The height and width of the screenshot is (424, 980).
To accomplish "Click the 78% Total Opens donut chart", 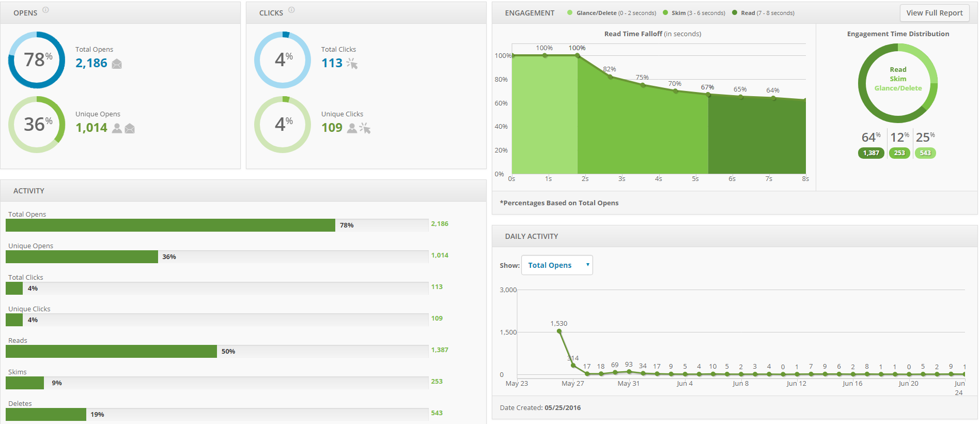I will (37, 60).
